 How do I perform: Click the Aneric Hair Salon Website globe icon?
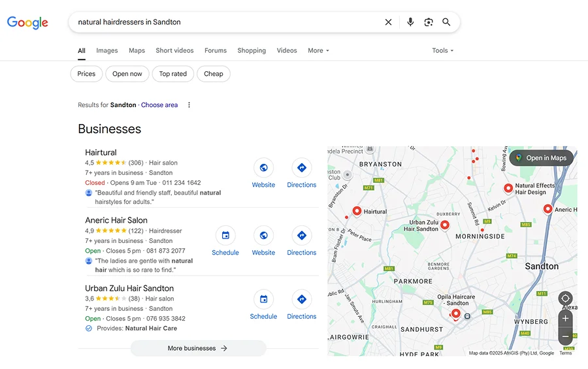point(264,236)
